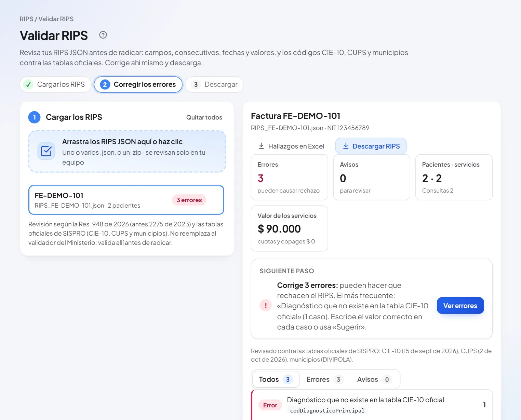Go to the Cargar los RIPS step

56,84
